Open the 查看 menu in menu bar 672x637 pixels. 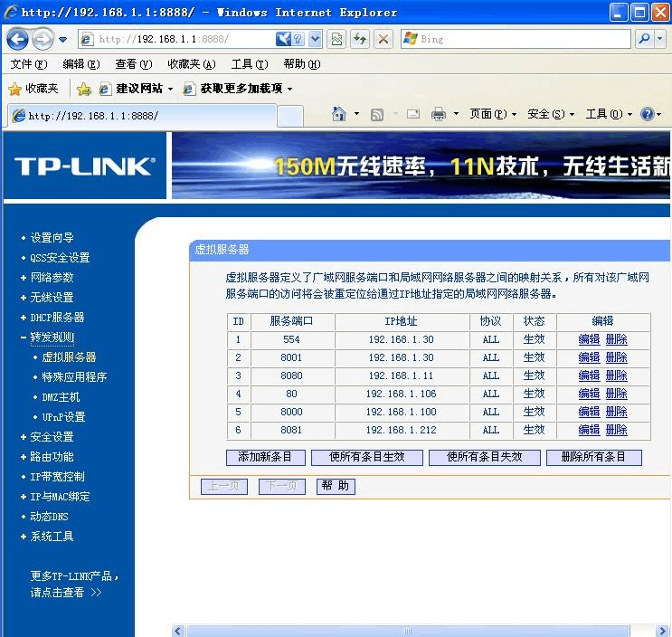coord(133,64)
